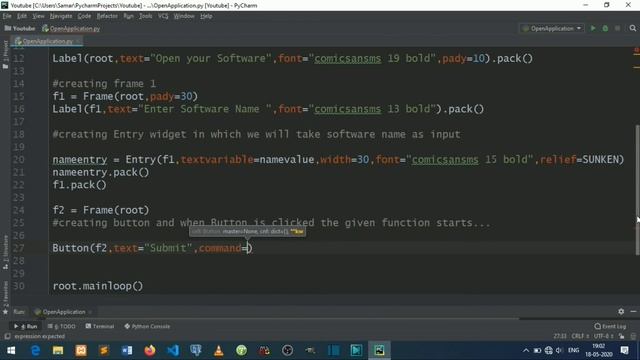Open PyCharm icon in taskbar

pos(379,350)
